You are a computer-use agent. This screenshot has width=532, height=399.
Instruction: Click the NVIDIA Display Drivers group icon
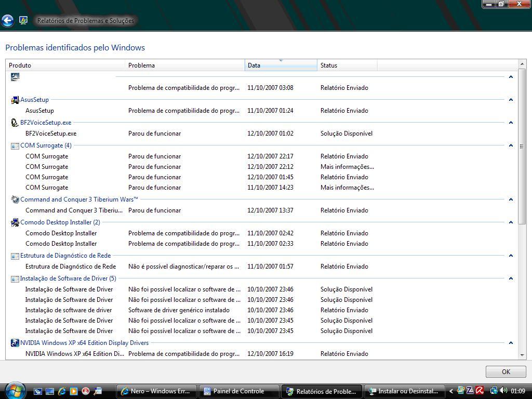(x=15, y=343)
